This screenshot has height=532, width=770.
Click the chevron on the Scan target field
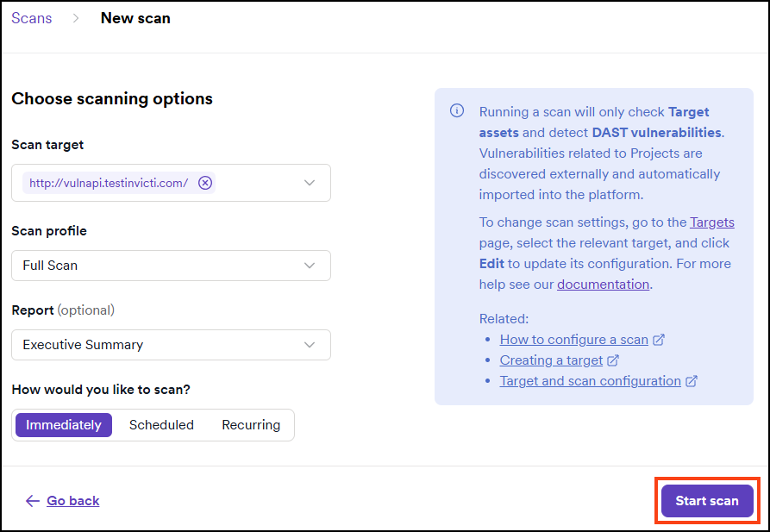coord(310,183)
